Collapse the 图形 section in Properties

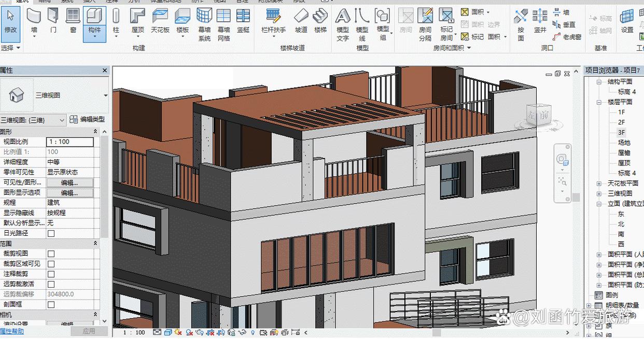pyautogui.click(x=95, y=132)
